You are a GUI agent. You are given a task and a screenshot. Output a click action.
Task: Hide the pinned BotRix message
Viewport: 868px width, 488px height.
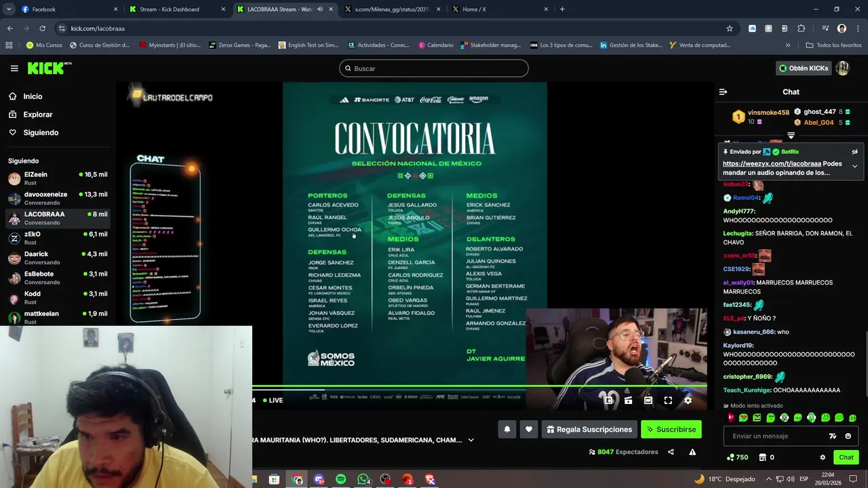[x=854, y=152]
